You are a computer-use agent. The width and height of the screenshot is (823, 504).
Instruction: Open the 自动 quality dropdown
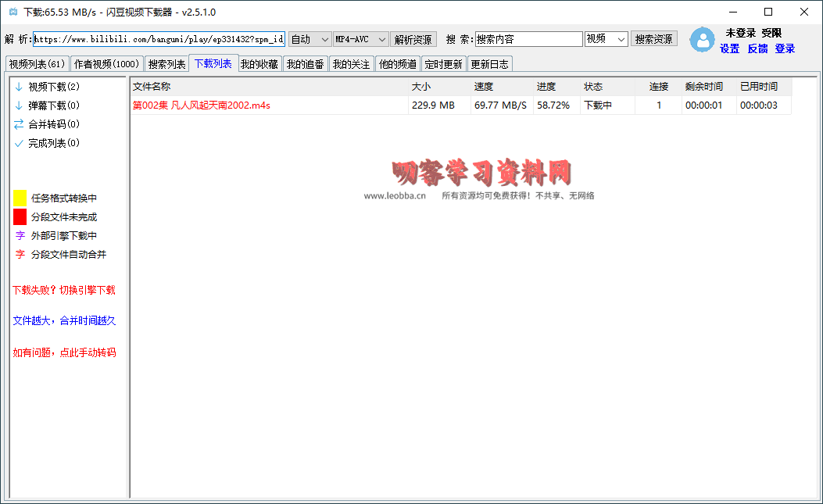click(310, 39)
